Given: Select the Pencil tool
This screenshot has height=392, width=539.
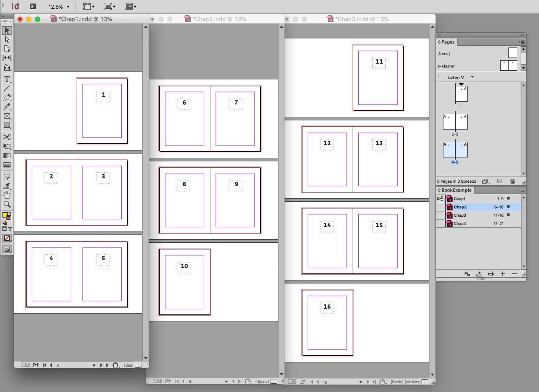Looking at the screenshot, I should point(7,107).
